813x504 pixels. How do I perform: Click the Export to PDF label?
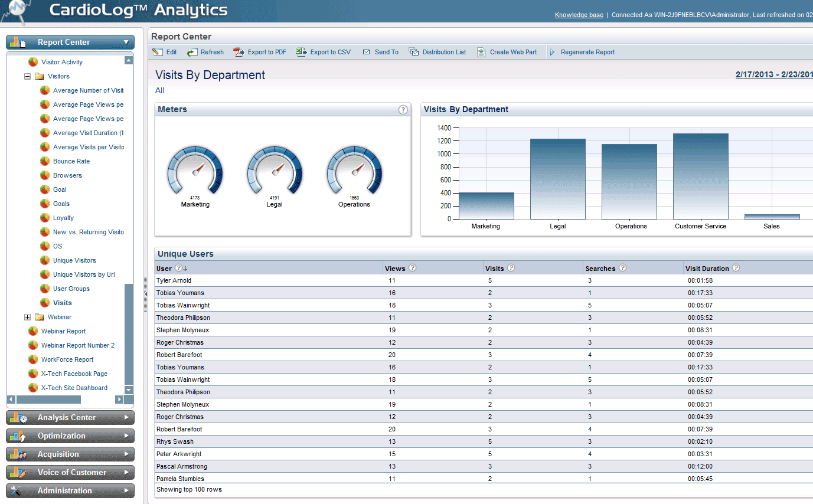click(x=267, y=52)
